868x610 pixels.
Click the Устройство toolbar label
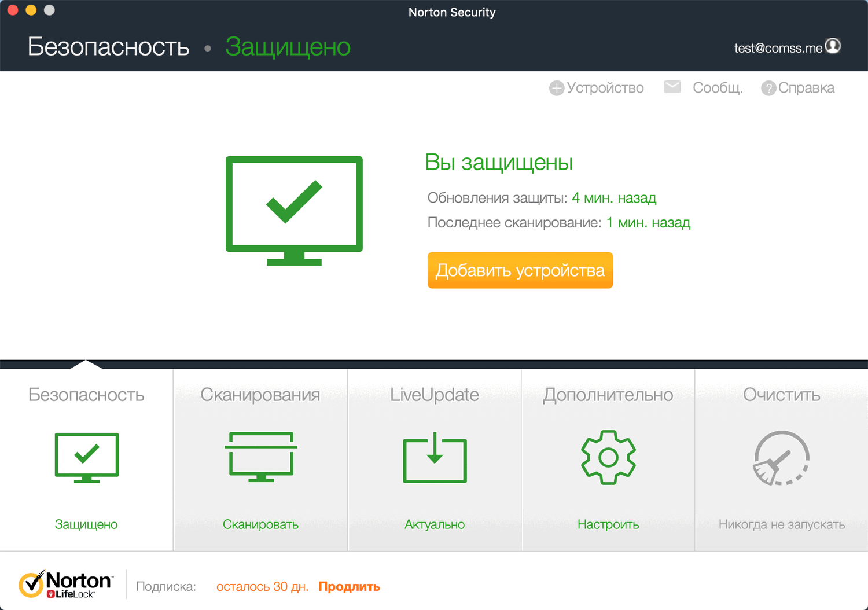pos(605,88)
